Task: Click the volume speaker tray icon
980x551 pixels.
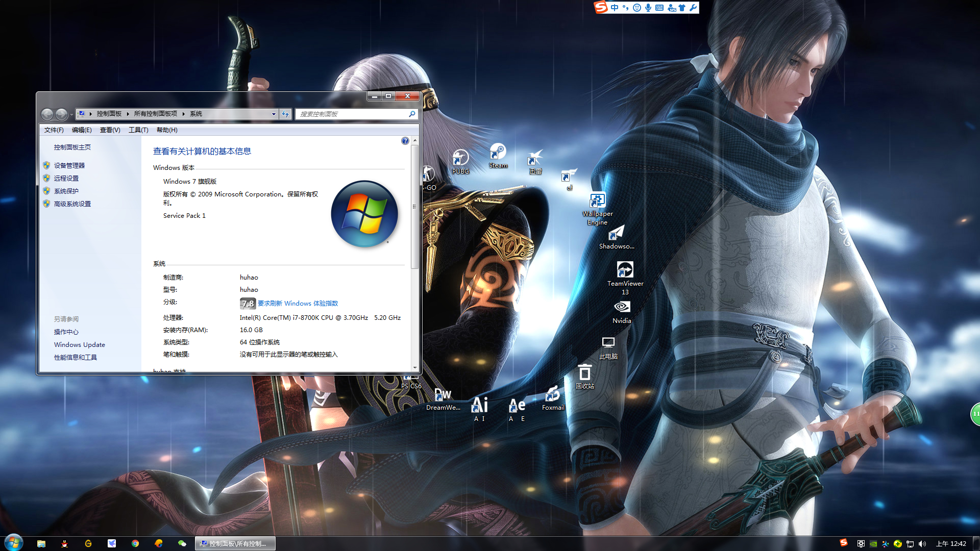Action: point(922,544)
